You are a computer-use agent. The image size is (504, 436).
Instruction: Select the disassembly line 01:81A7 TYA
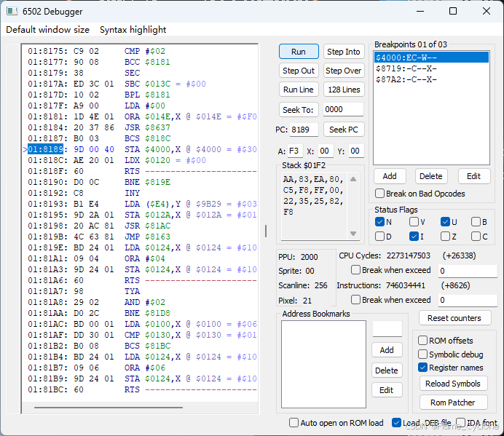tap(140, 291)
